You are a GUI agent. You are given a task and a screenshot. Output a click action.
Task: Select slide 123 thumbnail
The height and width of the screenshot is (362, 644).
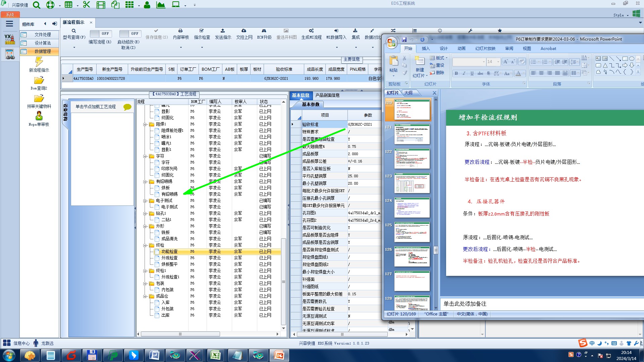412,183
